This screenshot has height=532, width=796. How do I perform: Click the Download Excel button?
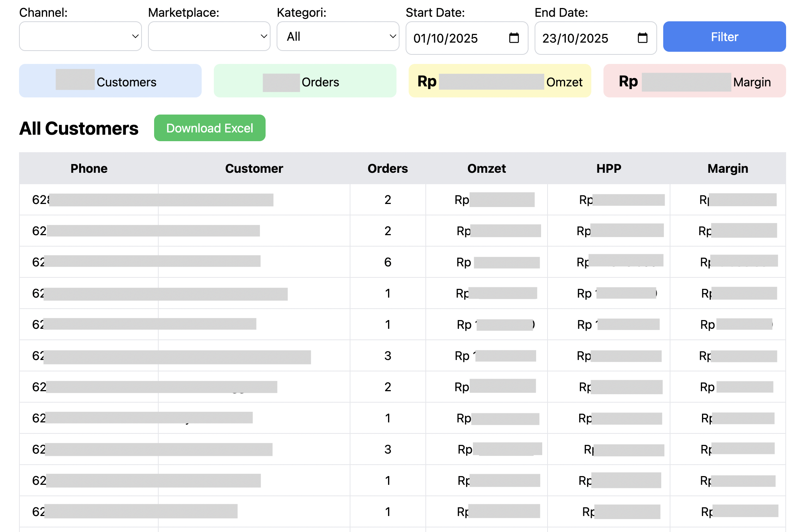(x=210, y=128)
